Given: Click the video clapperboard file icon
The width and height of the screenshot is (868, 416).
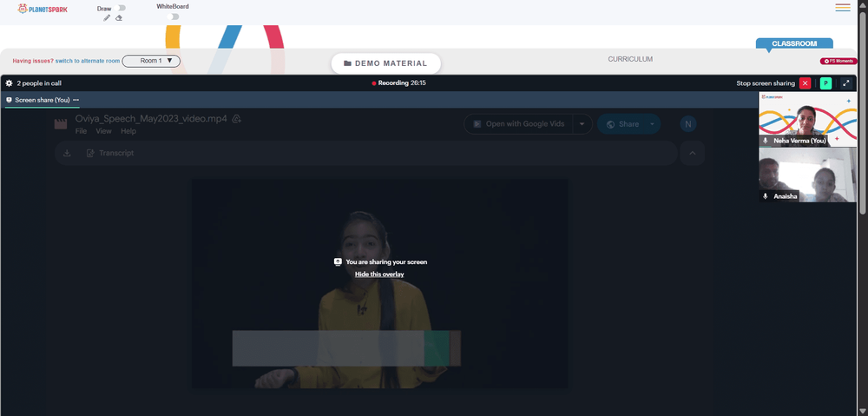Looking at the screenshot, I should [x=61, y=124].
